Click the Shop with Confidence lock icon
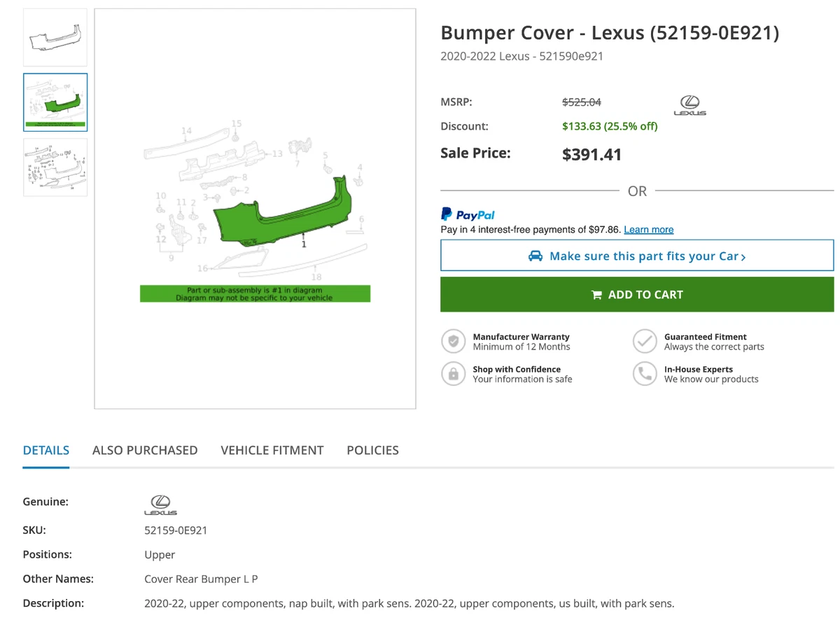This screenshot has width=840, height=620. click(454, 373)
